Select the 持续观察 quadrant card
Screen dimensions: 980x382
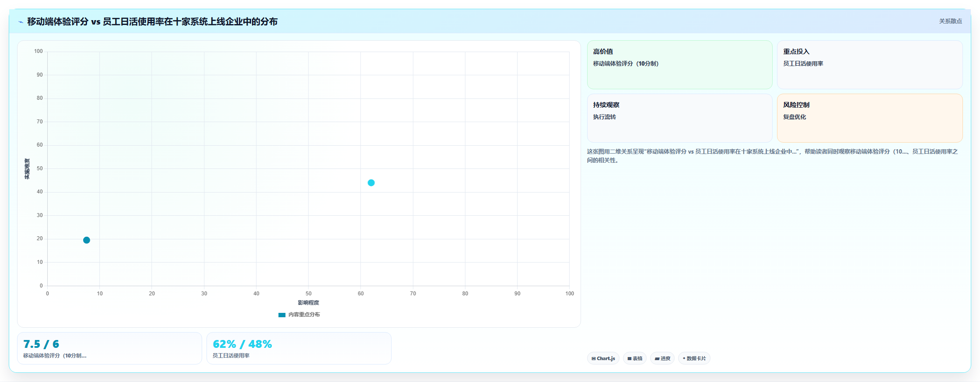tap(679, 118)
